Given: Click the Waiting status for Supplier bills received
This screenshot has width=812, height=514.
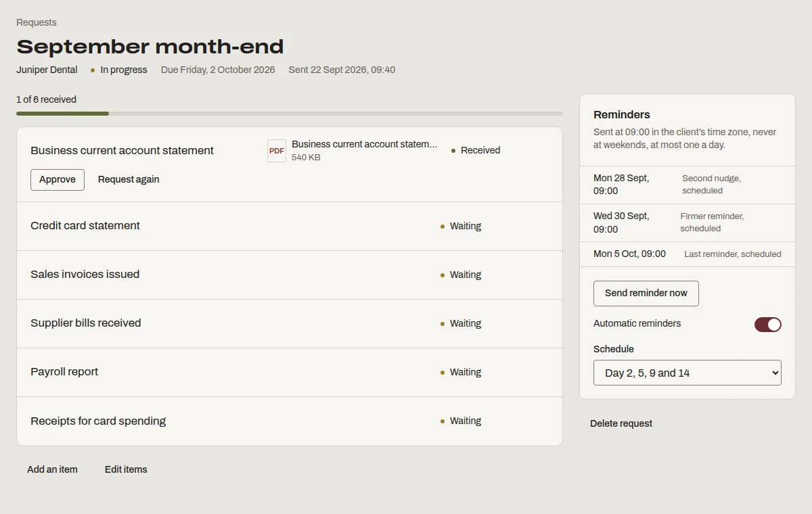Looking at the screenshot, I should point(461,324).
